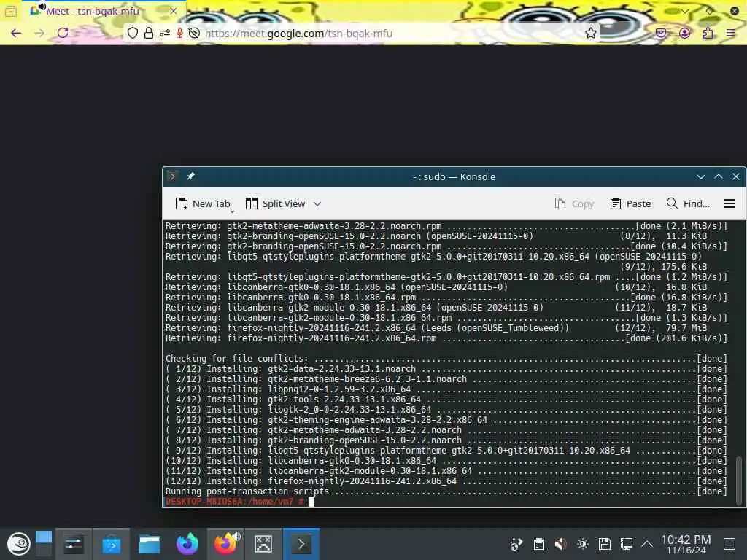Toggle Konsole Split View
Viewport: 747px width, 560px height.
coord(275,204)
